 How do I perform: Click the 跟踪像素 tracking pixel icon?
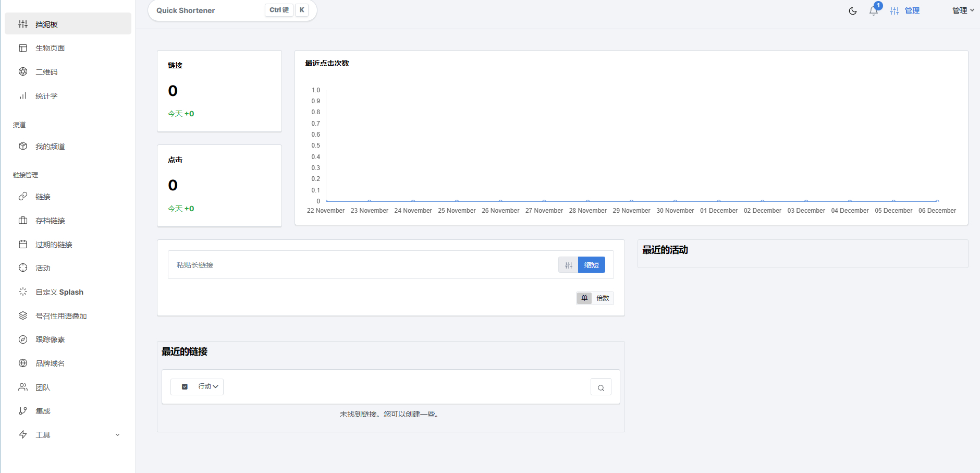click(x=23, y=339)
